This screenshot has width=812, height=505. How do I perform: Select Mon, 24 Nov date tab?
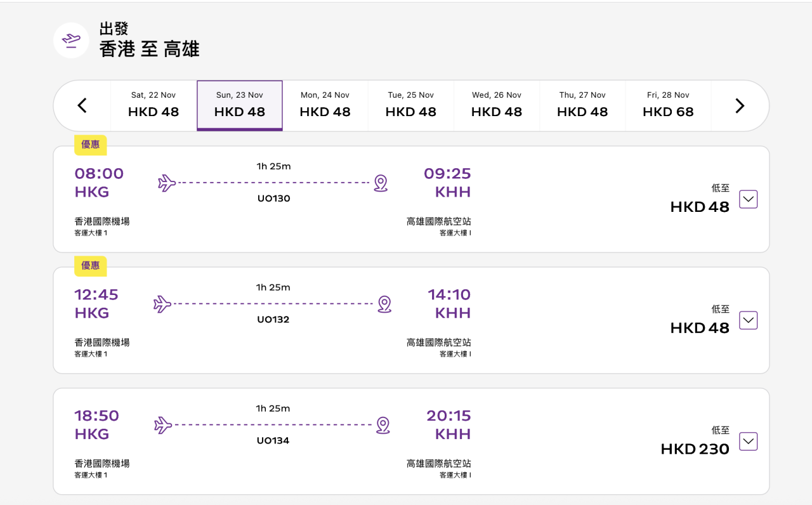point(325,105)
